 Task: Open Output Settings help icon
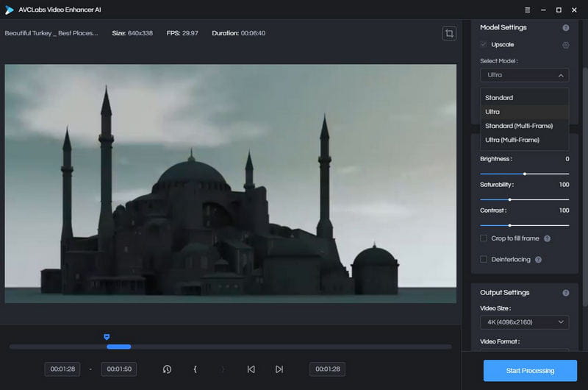pos(565,293)
